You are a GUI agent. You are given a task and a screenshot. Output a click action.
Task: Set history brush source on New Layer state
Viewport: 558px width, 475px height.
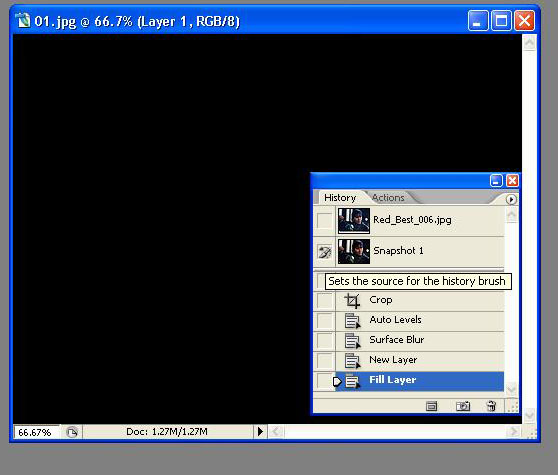coord(324,361)
